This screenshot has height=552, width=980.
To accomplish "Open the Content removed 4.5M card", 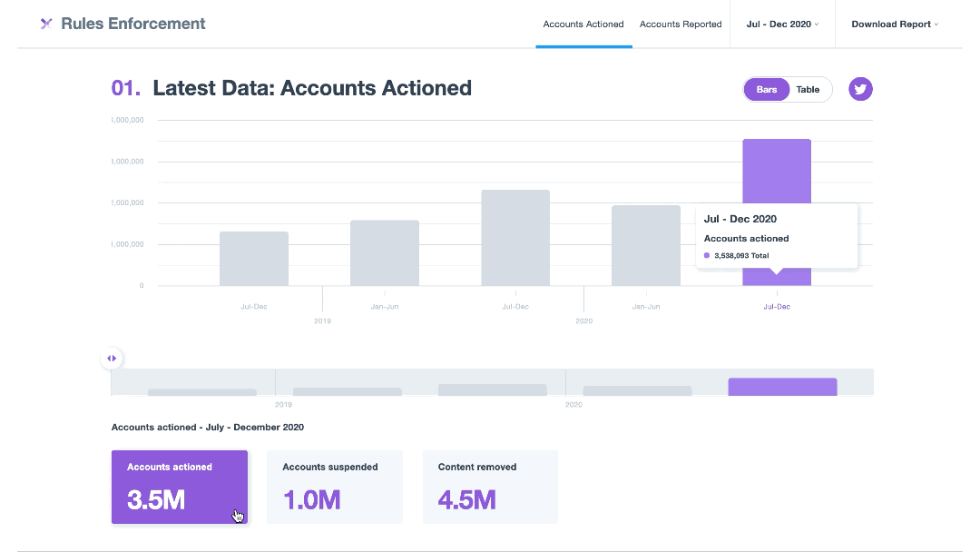I will (490, 487).
